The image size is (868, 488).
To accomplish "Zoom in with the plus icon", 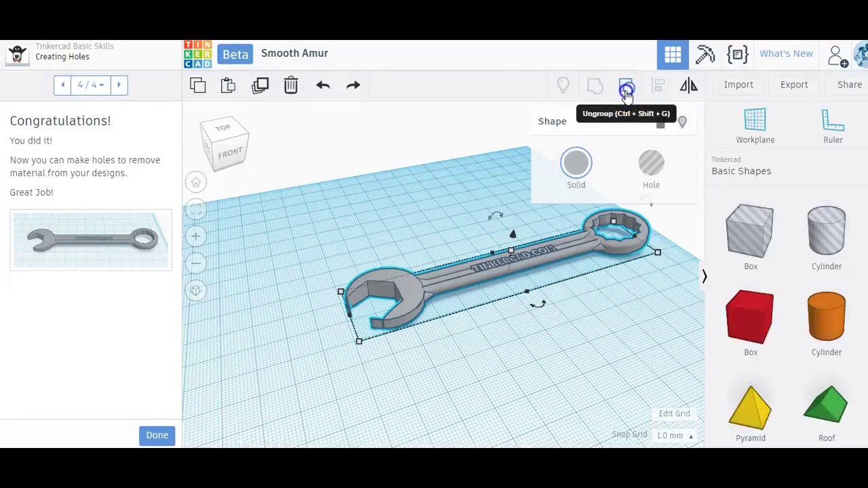I will click(x=196, y=237).
